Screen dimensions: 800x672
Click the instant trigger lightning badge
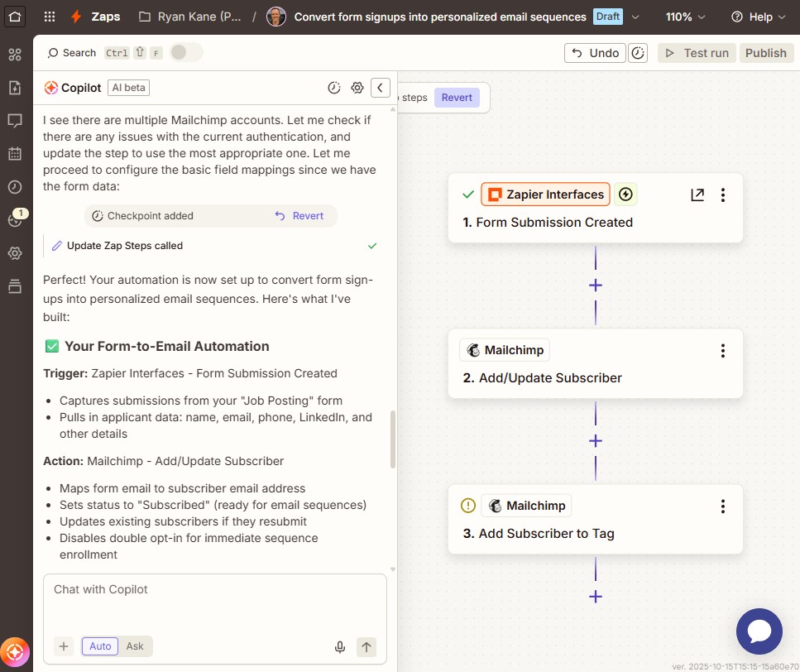click(625, 194)
